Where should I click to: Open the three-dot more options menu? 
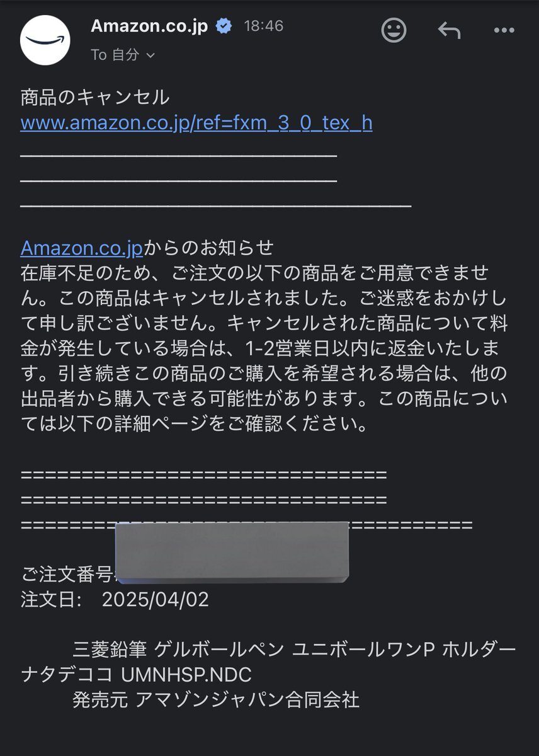504,30
